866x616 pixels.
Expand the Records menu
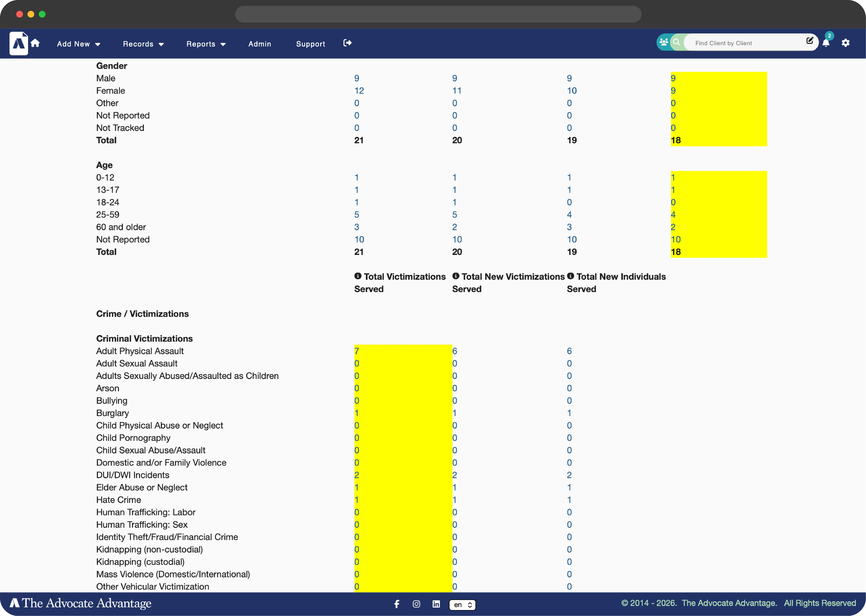point(143,44)
